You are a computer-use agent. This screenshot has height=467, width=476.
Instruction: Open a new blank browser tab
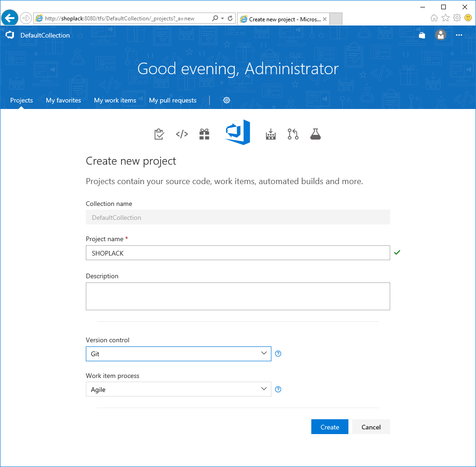pos(336,19)
